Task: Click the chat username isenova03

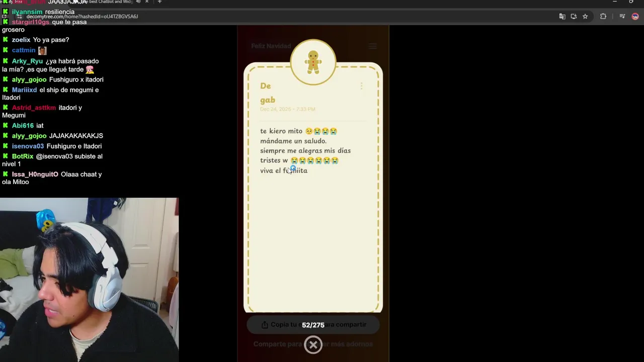Action: point(28,146)
